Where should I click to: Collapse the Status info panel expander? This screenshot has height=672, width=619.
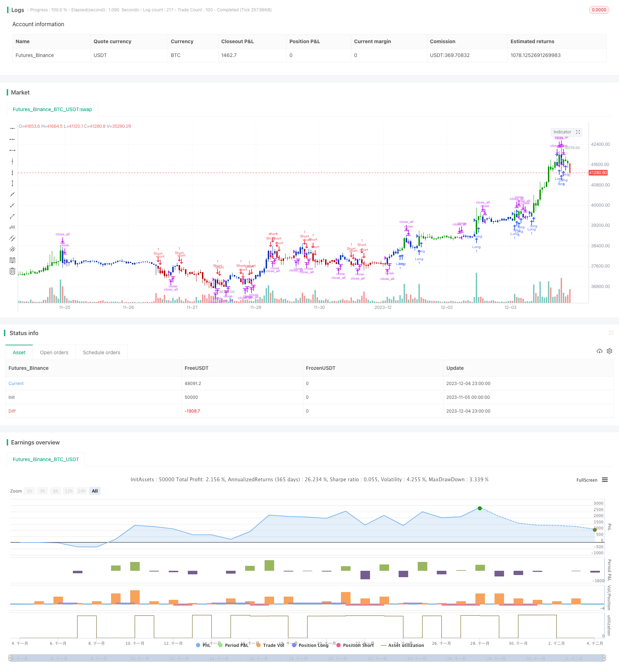pos(611,333)
